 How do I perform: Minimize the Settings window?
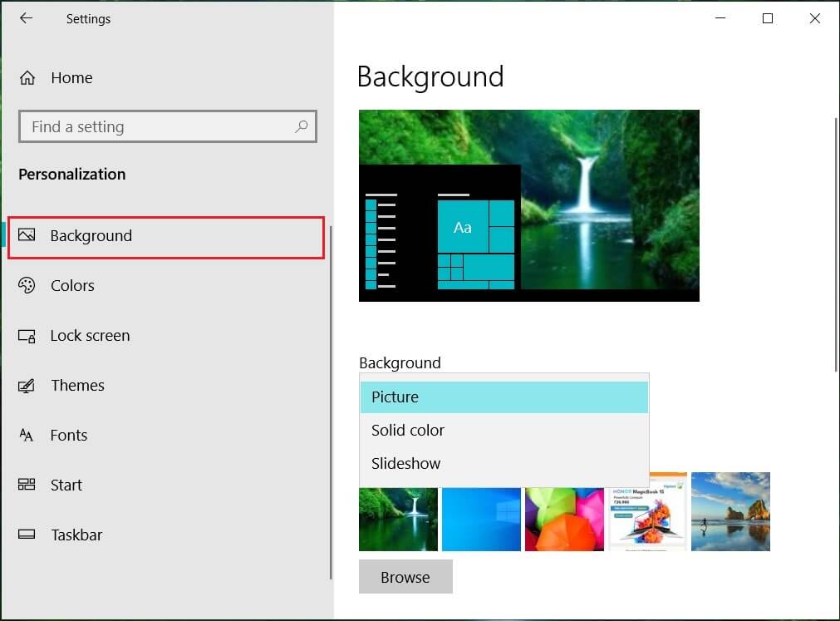coord(720,18)
